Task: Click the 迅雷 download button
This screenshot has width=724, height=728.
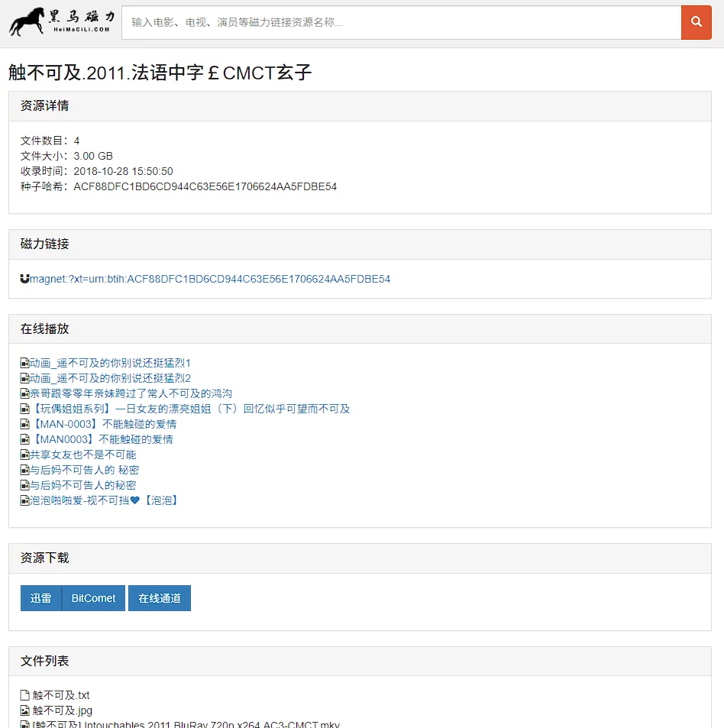Action: click(40, 598)
